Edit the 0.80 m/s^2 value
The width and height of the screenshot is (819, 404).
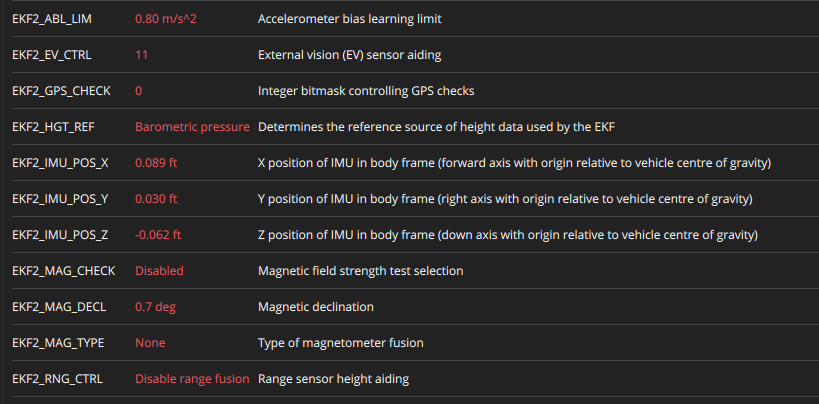[x=166, y=19]
